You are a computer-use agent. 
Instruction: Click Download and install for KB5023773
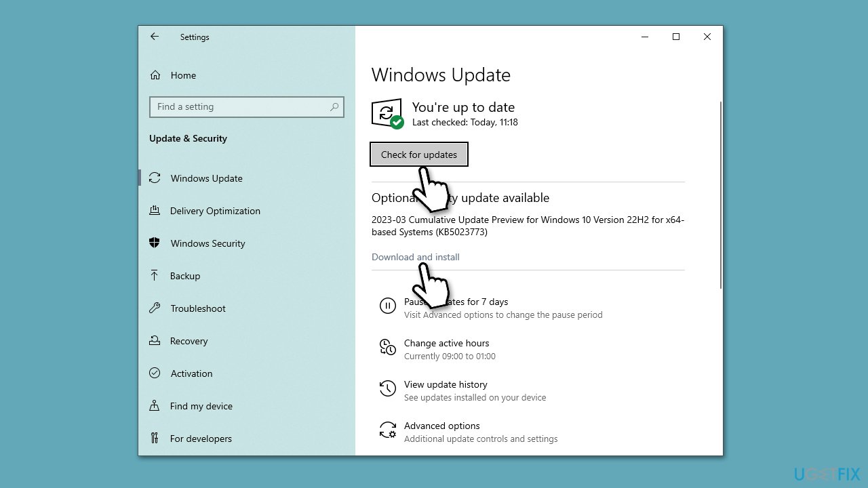415,257
